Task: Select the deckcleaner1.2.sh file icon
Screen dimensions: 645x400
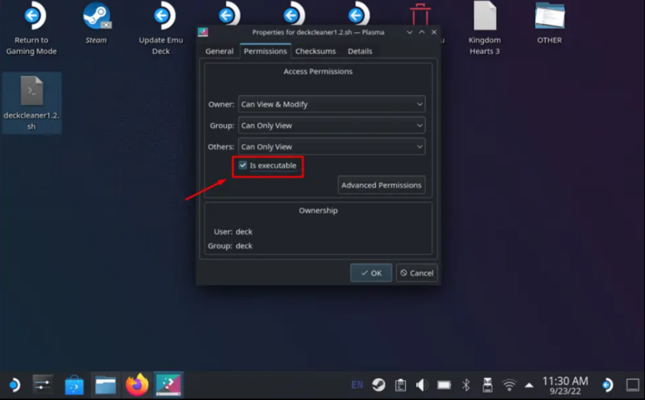Action: (31, 94)
